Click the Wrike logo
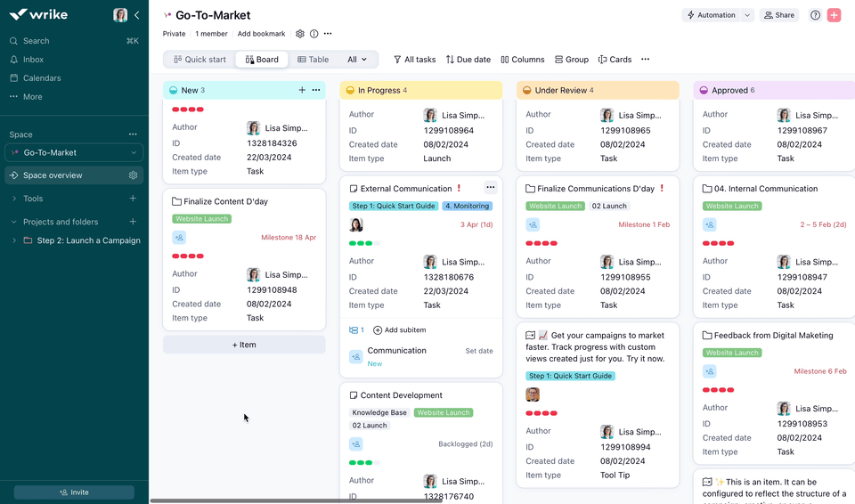The image size is (855, 504). 38,15
